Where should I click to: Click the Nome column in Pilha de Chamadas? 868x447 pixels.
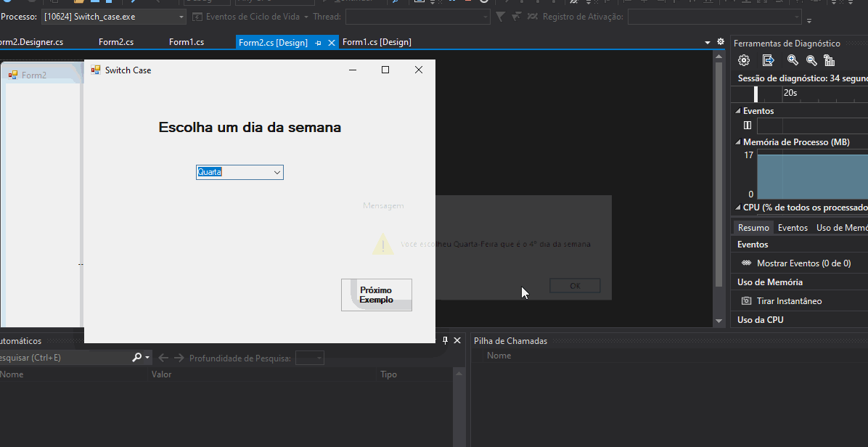[x=499, y=355]
